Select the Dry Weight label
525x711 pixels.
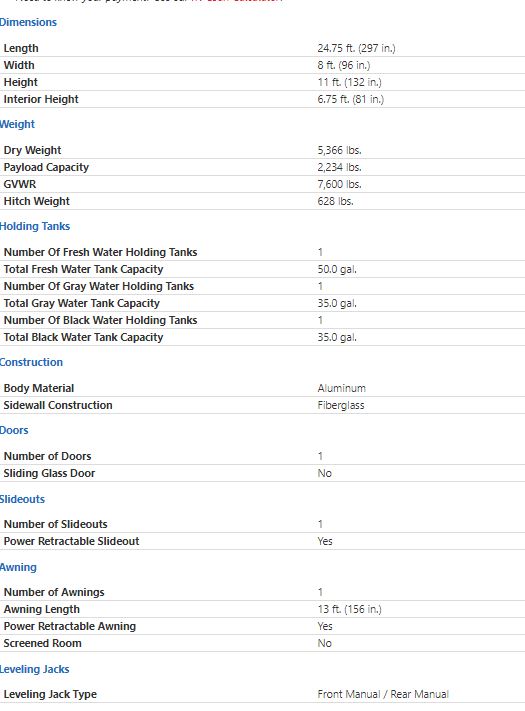tap(32, 150)
